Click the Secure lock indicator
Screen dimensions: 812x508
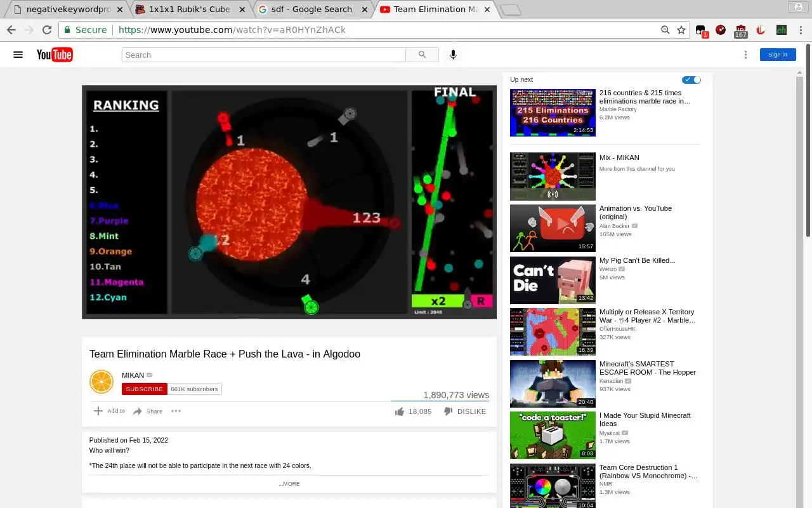click(86, 30)
